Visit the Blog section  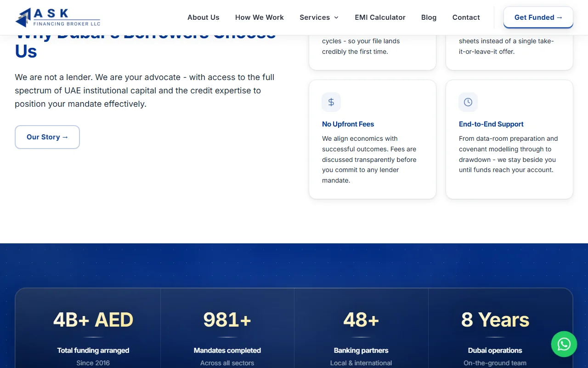[x=429, y=17]
